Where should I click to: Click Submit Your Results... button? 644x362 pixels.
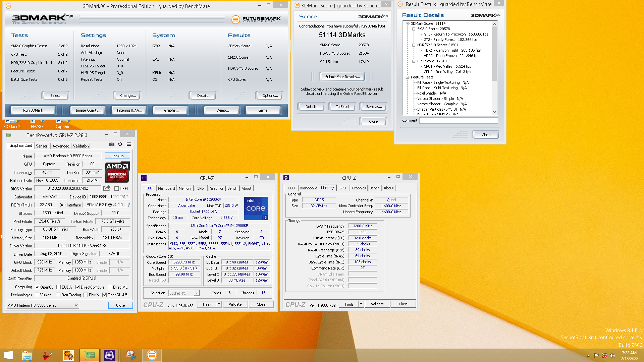point(342,77)
